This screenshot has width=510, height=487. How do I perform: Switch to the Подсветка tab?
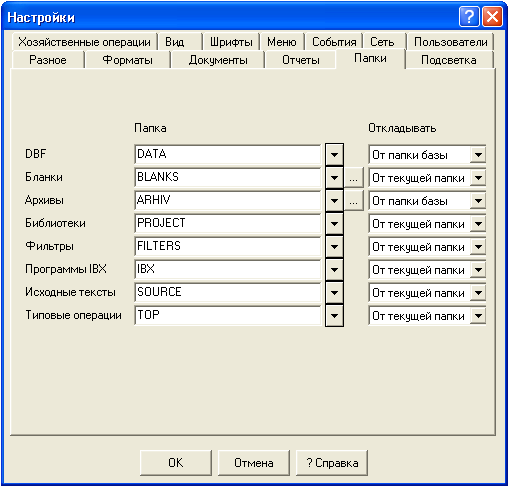click(x=449, y=60)
